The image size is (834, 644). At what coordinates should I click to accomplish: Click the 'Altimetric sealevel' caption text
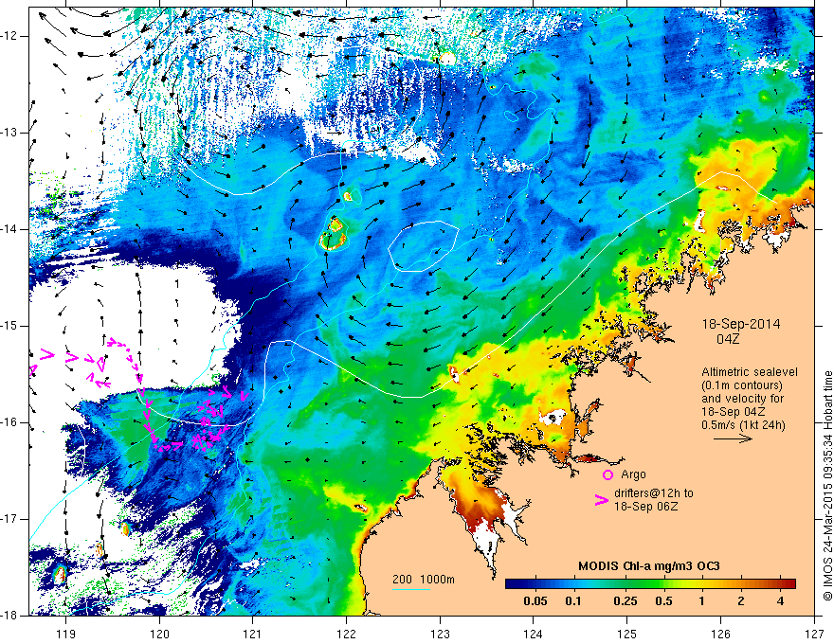point(750,372)
